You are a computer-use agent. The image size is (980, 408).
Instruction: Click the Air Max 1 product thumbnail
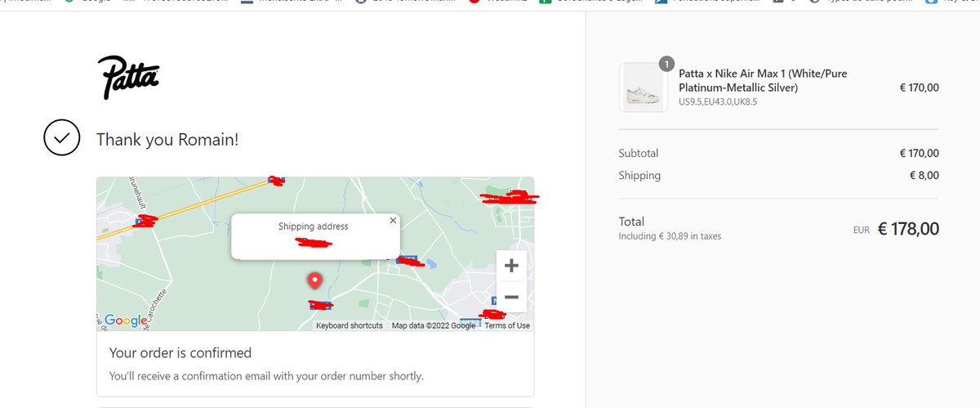[644, 87]
